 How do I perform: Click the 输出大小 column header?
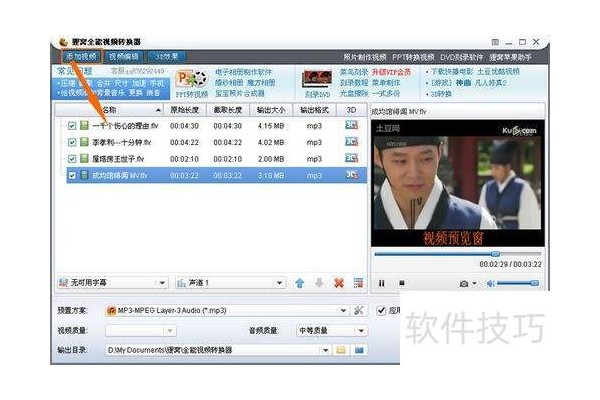pyautogui.click(x=271, y=110)
